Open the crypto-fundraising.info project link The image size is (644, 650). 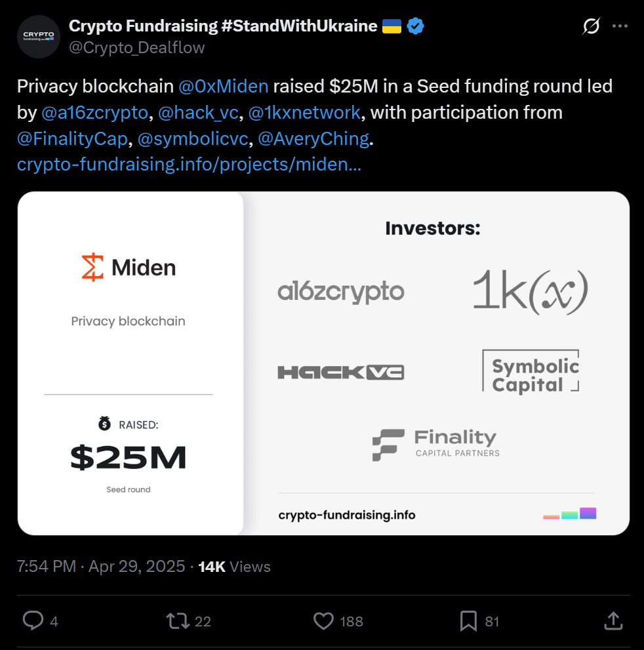[x=189, y=165]
